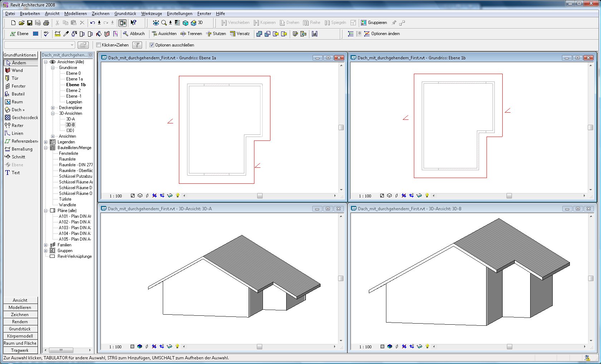Collapse the Ansichten (Alle) tree node

coord(46,62)
